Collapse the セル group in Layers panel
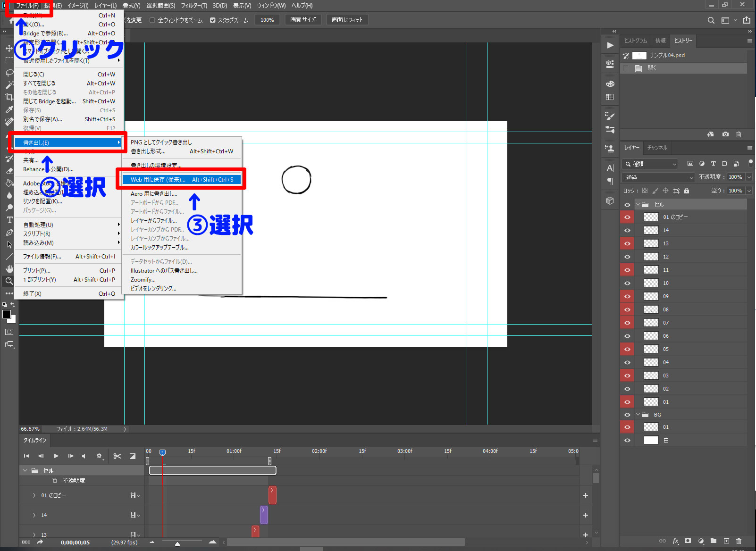This screenshot has width=756, height=551. [638, 205]
